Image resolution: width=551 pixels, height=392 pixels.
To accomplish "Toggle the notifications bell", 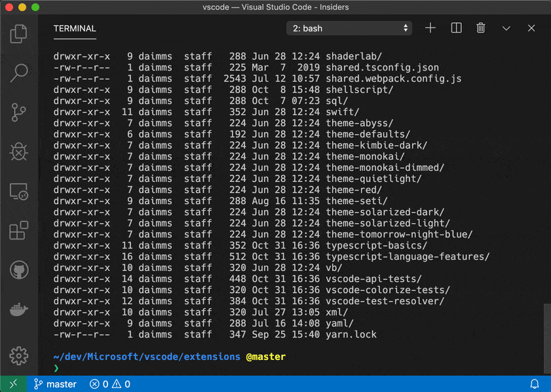I will coord(534,384).
